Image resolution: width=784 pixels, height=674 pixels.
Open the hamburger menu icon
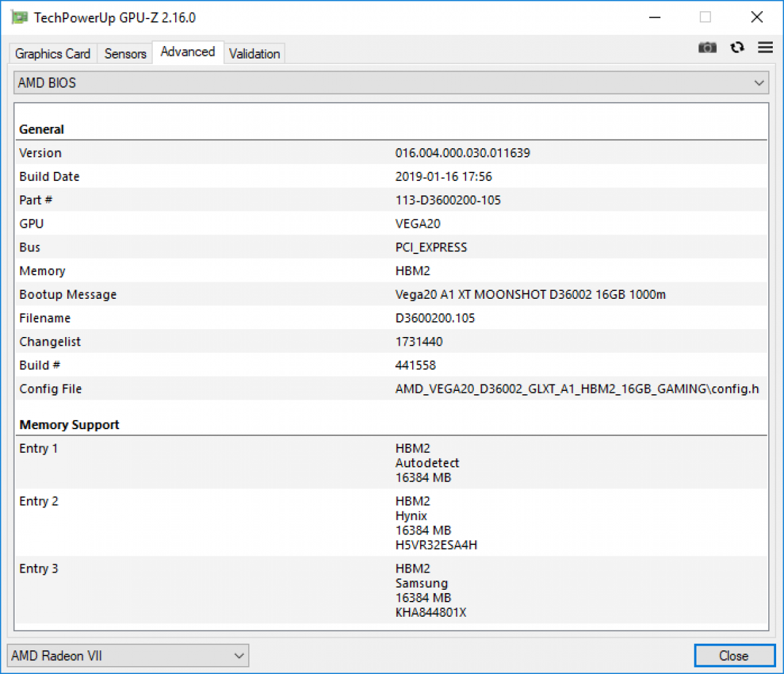click(x=765, y=47)
